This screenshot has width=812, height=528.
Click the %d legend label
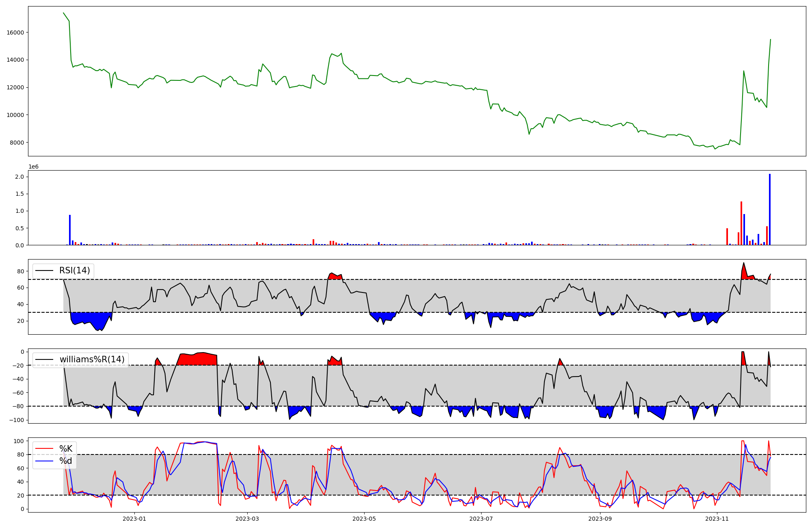[x=66, y=461]
